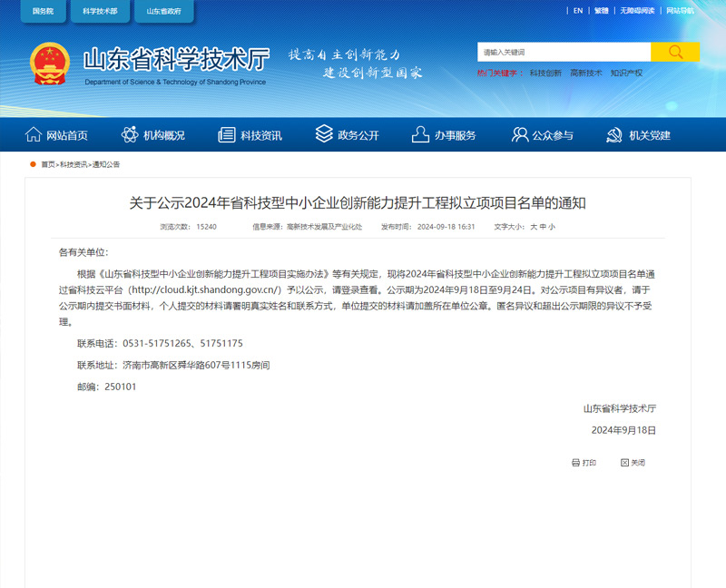This screenshot has height=588, width=726.
Task: Open the 办事服务 menu item
Action: coord(456,135)
